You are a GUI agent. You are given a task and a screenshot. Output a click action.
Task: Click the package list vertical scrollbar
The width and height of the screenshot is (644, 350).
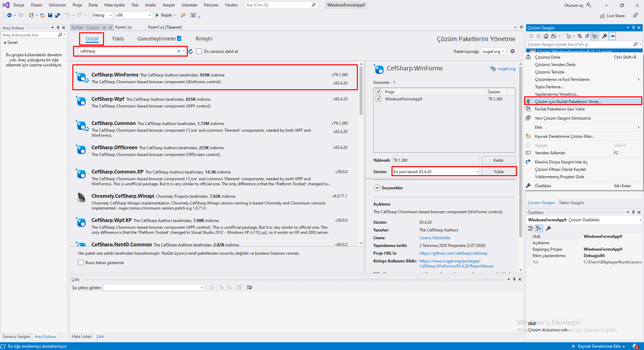361,91
